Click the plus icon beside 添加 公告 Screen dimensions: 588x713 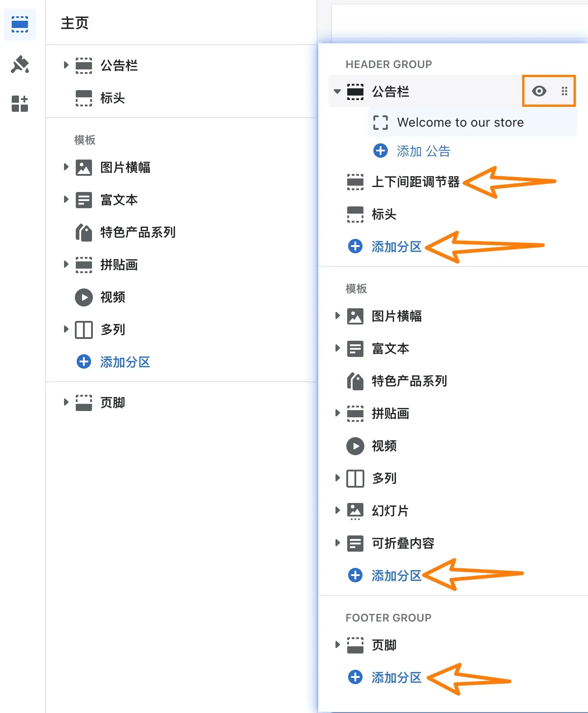381,151
